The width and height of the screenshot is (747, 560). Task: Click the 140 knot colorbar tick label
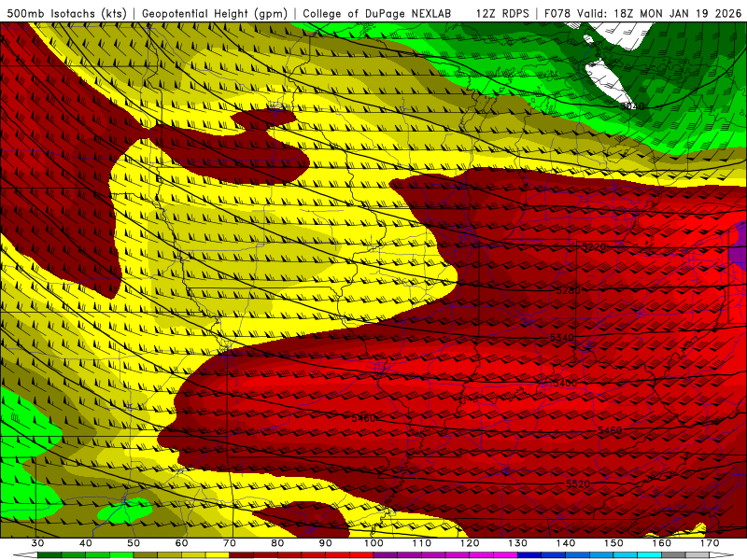566,543
